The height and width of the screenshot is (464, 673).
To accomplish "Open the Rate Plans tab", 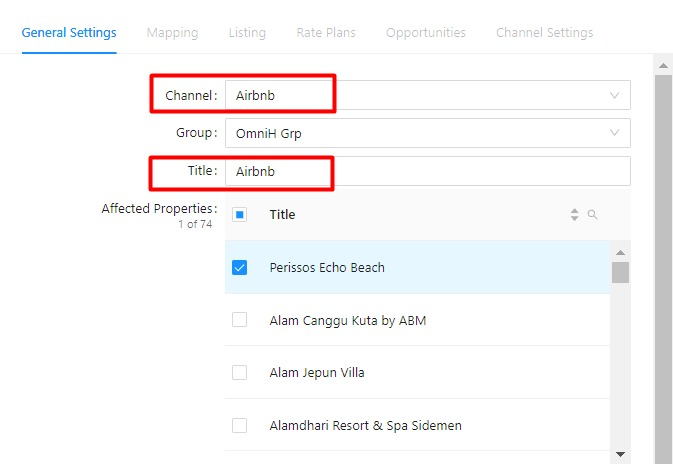I will [326, 33].
